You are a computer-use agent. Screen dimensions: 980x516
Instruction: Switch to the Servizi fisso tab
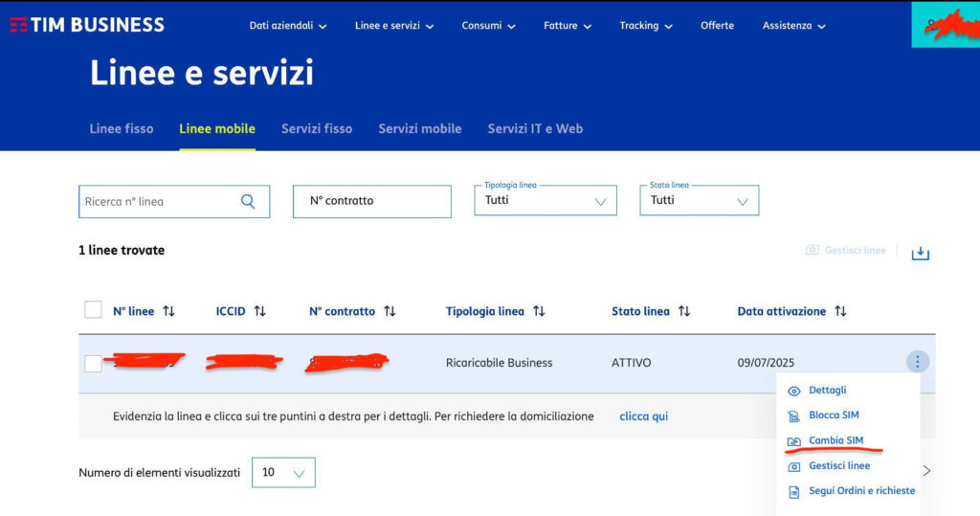(x=317, y=129)
